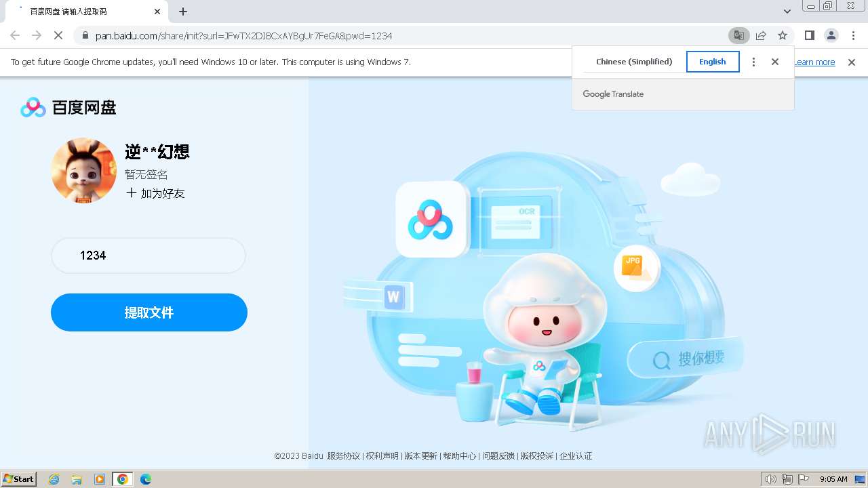Open the sharer's avatar picture

(84, 171)
